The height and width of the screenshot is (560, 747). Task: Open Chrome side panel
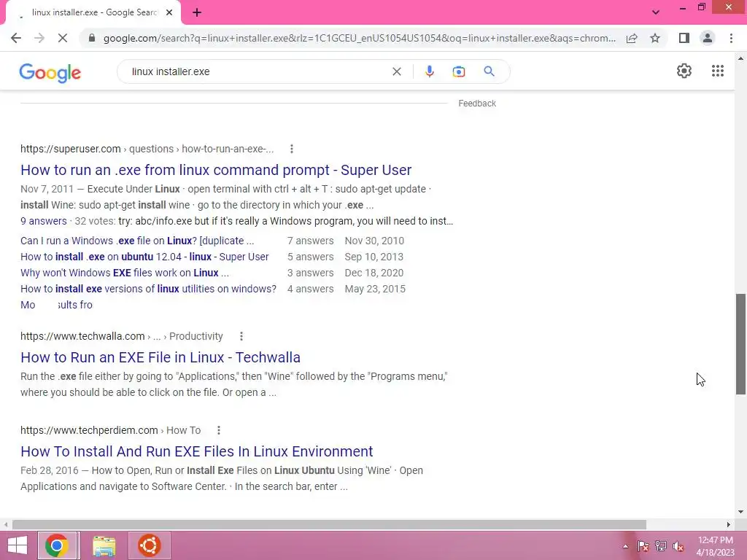(x=684, y=38)
